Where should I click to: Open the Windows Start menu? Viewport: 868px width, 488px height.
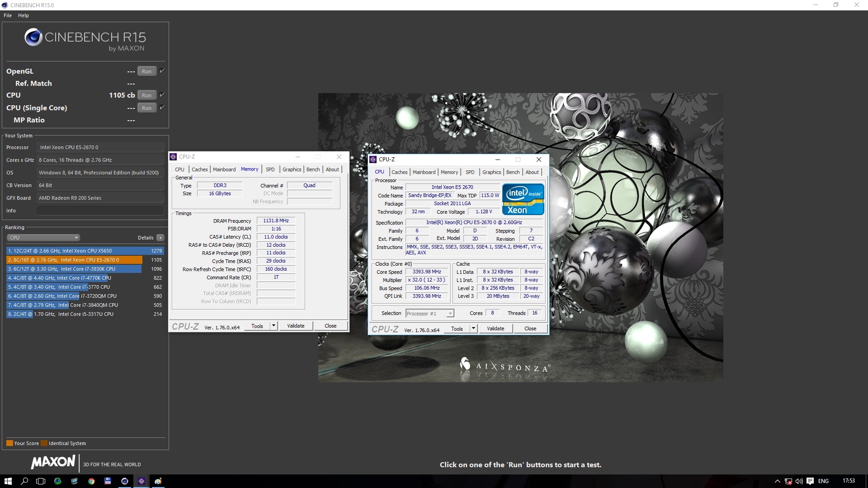[8, 481]
